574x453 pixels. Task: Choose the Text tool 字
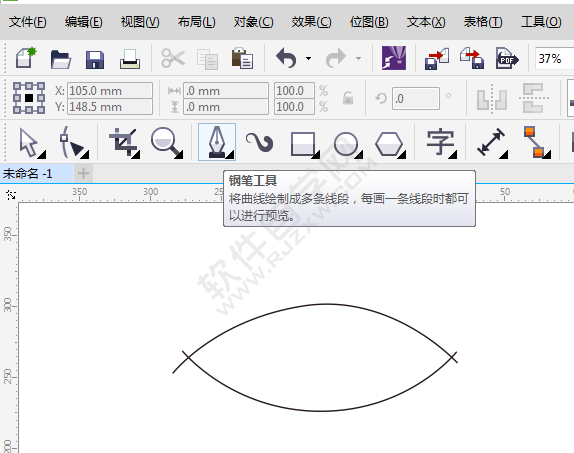coord(440,142)
